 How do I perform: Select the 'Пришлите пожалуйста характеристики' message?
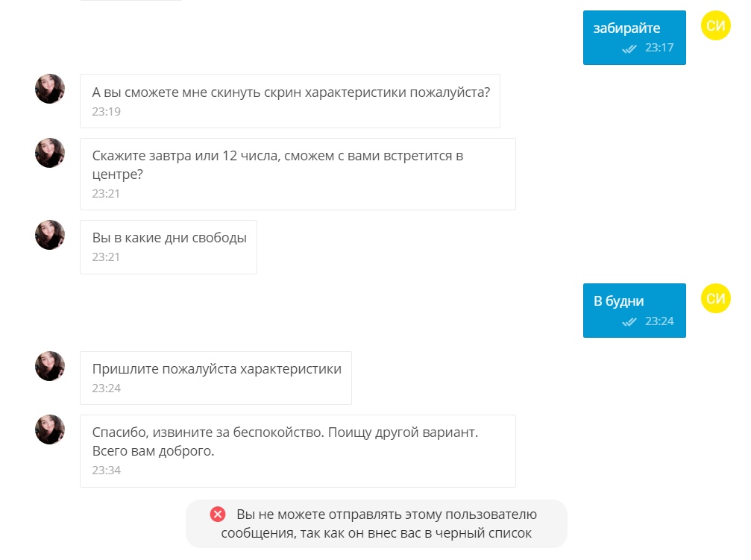[216, 378]
